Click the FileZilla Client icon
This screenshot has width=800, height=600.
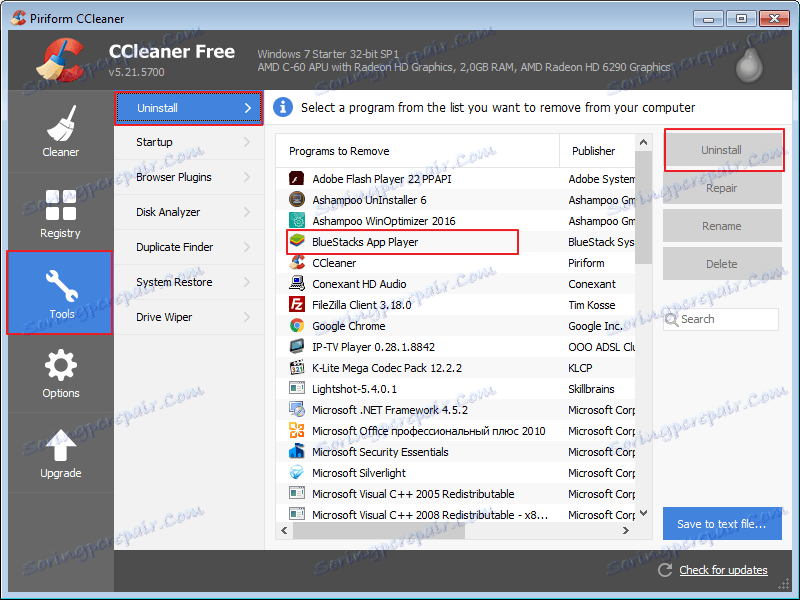pyautogui.click(x=296, y=305)
